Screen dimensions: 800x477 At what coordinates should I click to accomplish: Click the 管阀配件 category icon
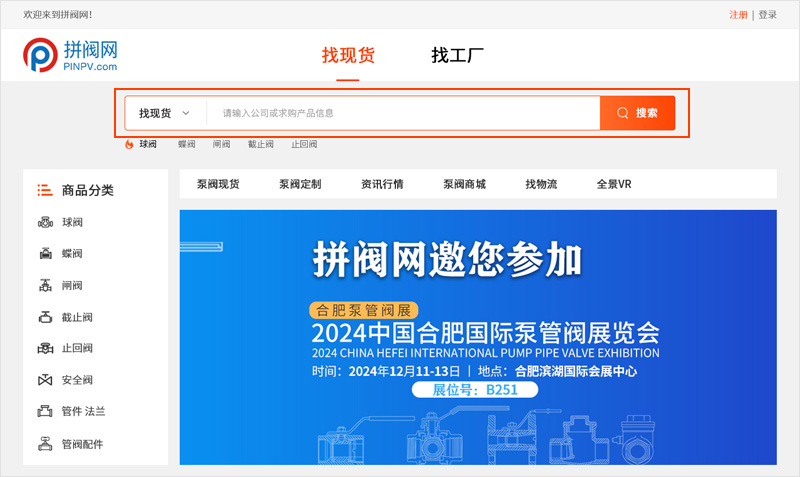point(45,444)
